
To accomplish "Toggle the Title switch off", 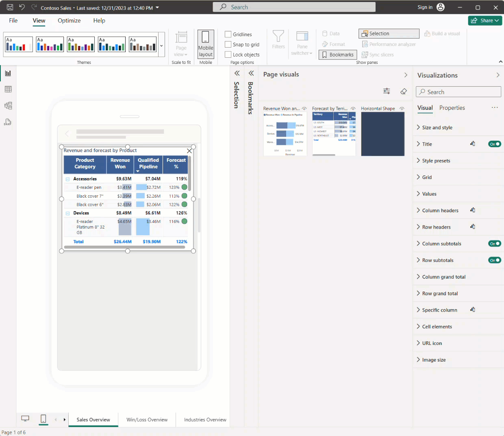I will [x=495, y=144].
